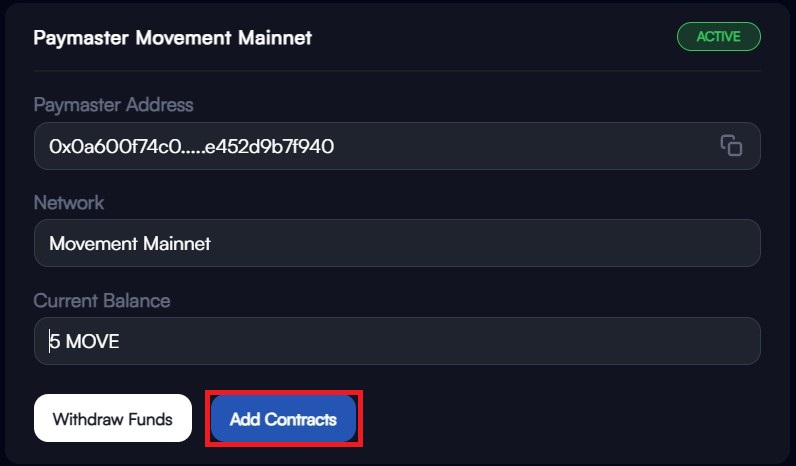
Task: Click the MOVE currency unit text
Action: pyautogui.click(x=93, y=341)
